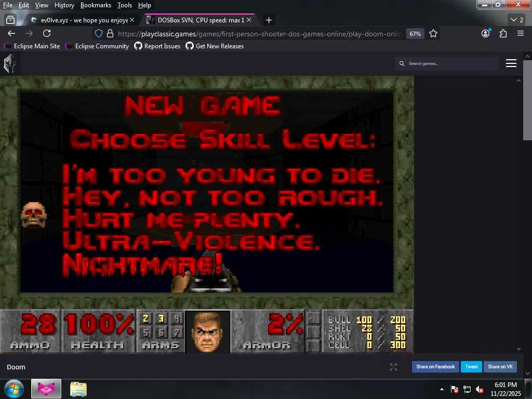Open the Tools menu
This screenshot has width=532, height=399.
click(125, 5)
